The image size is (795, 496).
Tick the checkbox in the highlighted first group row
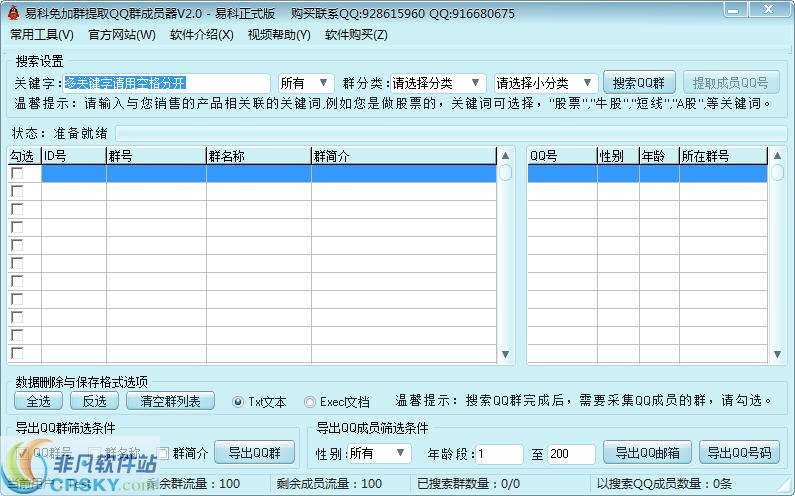click(x=17, y=173)
